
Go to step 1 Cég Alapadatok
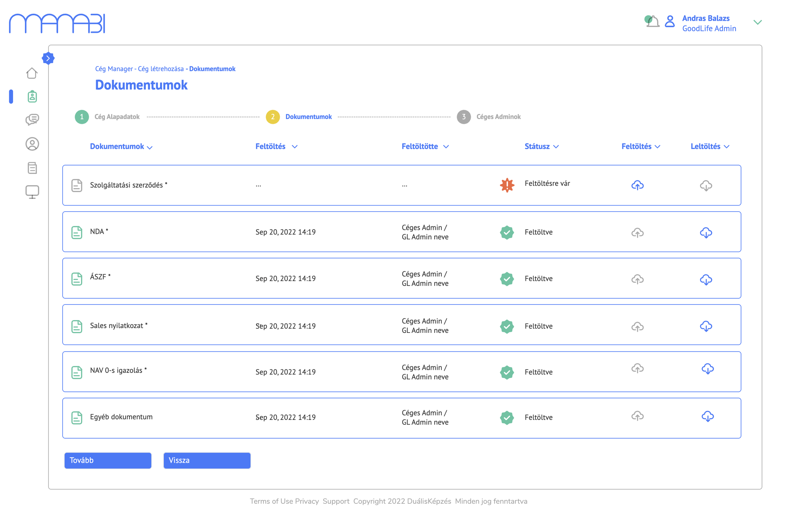coord(82,117)
